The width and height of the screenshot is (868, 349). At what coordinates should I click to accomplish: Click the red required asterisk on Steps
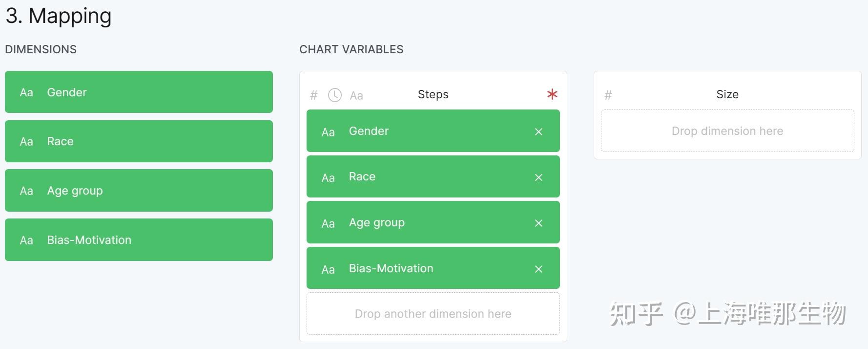[x=552, y=94]
